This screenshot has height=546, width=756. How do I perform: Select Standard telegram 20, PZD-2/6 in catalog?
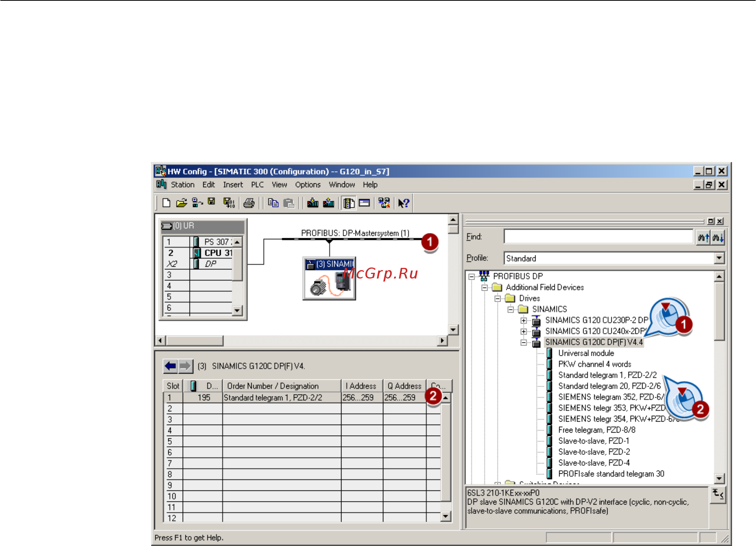pyautogui.click(x=609, y=386)
